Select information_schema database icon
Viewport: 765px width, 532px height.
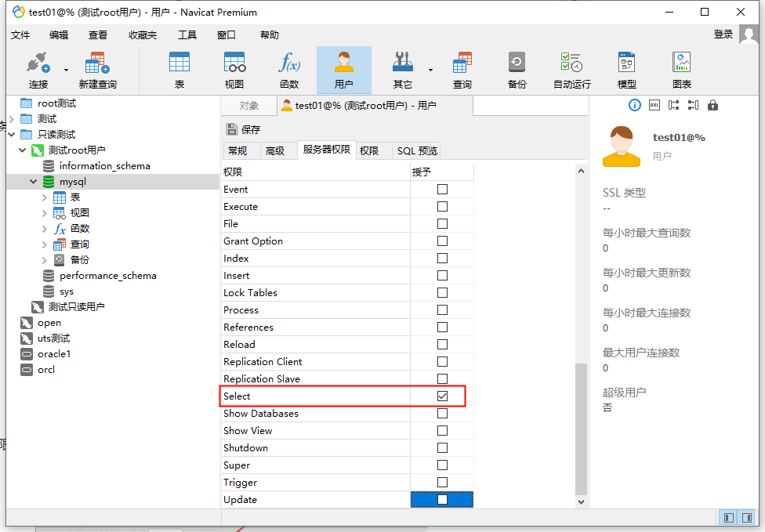click(49, 166)
